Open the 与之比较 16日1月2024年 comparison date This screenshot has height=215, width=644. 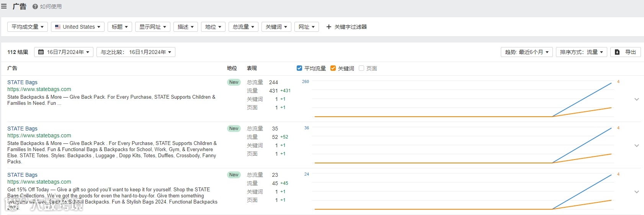click(136, 52)
